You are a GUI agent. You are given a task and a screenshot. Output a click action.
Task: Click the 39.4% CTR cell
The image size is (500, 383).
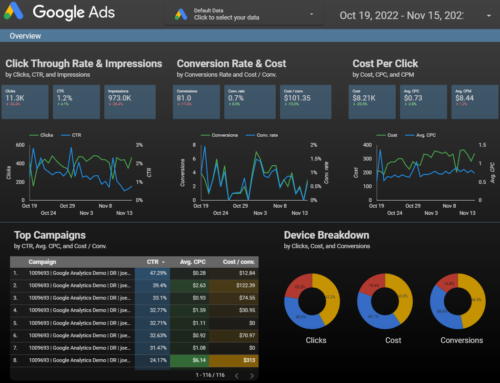(x=152, y=285)
